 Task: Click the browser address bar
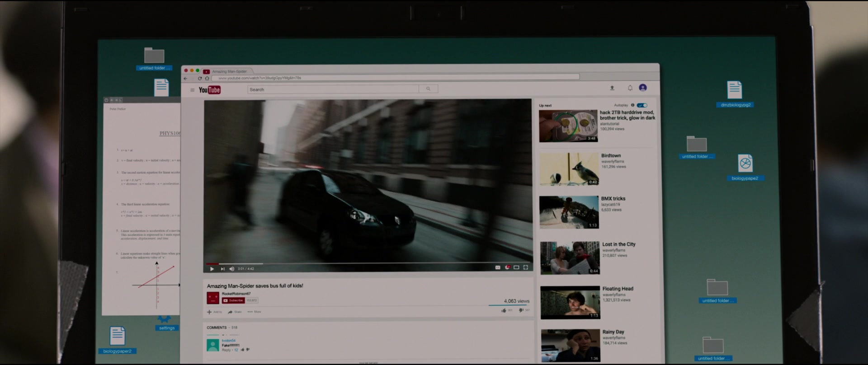pyautogui.click(x=396, y=78)
